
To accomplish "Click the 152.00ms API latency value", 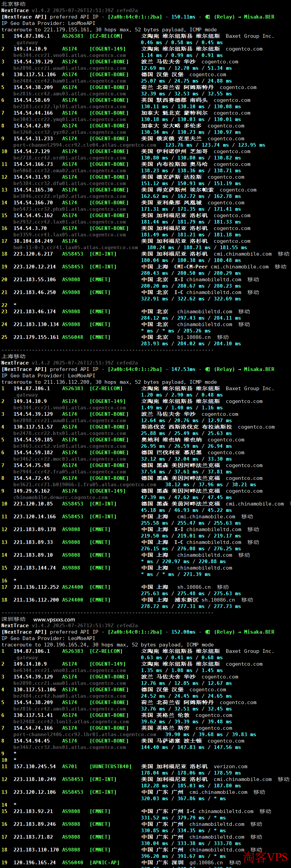I will [x=183, y=632].
